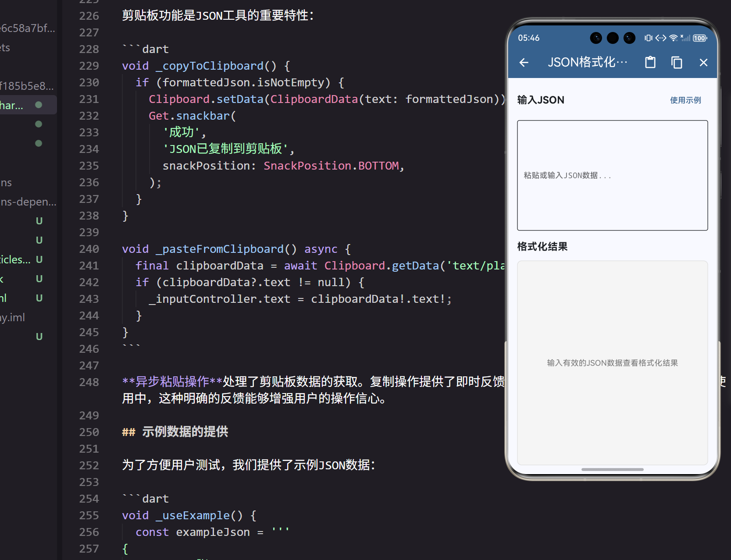This screenshot has height=560, width=731.
Task: Click the '成功' string on line 233
Action: pyautogui.click(x=181, y=132)
